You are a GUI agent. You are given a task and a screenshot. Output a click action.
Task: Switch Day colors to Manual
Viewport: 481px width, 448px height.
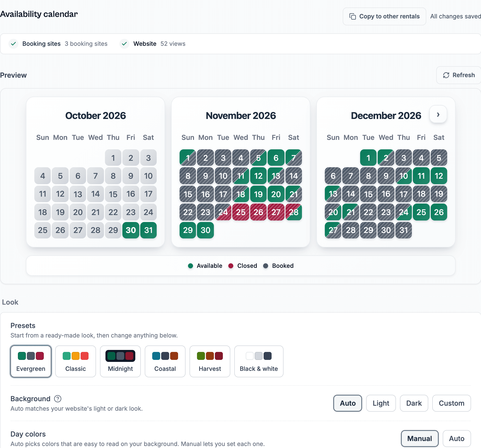[420, 439]
